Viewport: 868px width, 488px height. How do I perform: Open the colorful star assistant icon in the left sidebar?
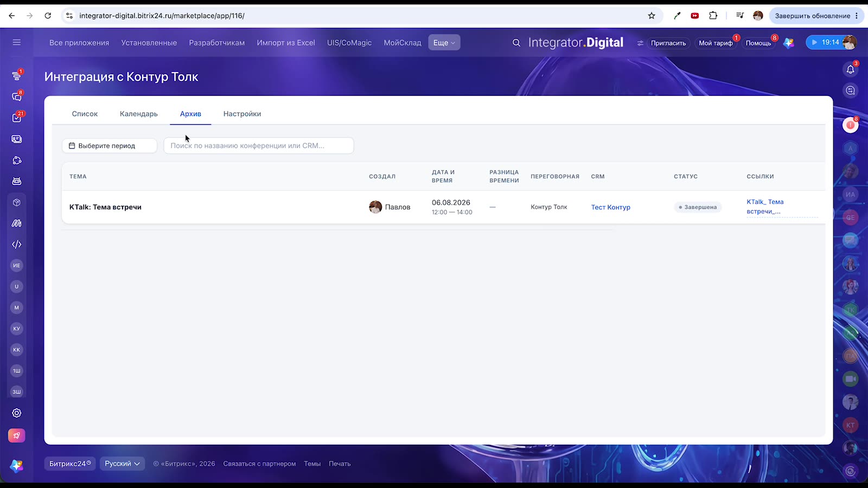pos(17,465)
